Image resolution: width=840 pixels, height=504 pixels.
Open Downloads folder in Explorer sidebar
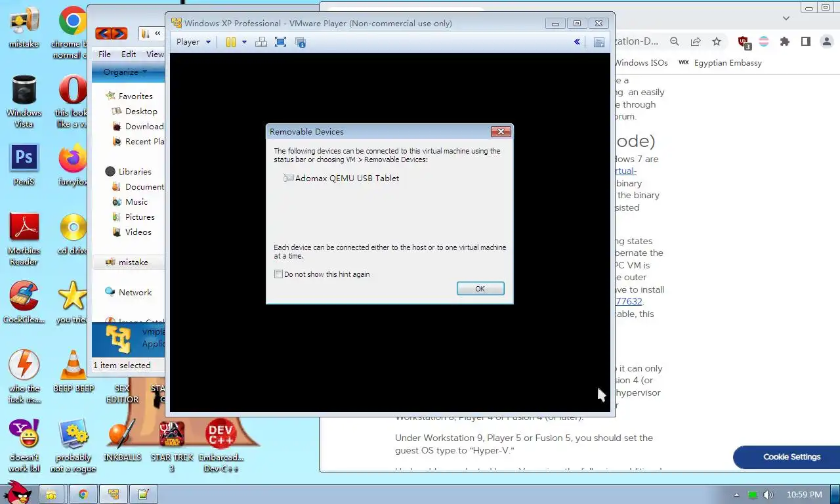point(138,126)
